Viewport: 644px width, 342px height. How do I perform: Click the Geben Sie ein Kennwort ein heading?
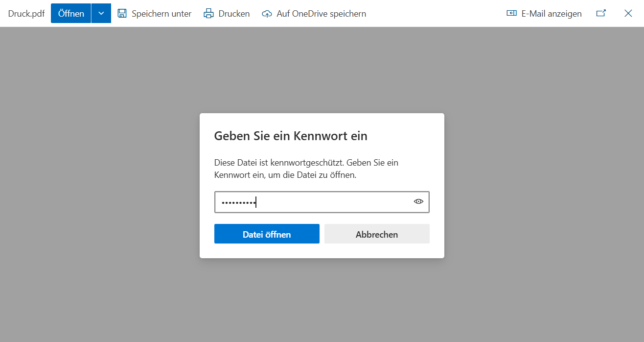point(291,136)
